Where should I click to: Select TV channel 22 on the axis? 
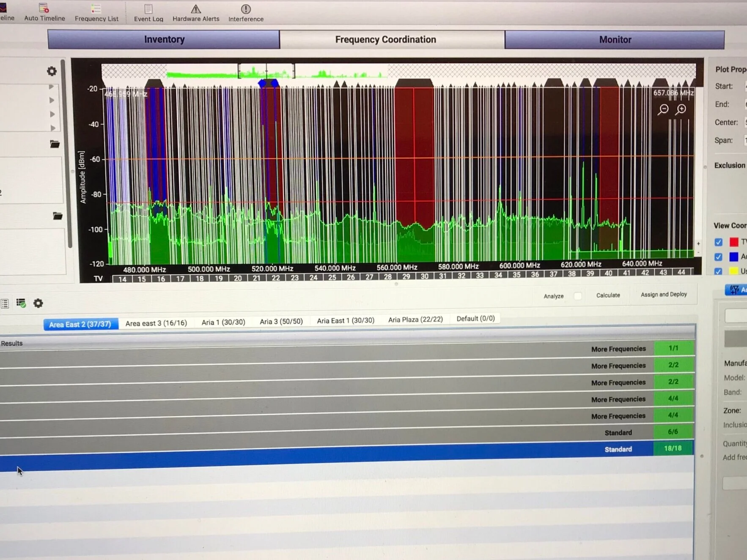pyautogui.click(x=276, y=278)
